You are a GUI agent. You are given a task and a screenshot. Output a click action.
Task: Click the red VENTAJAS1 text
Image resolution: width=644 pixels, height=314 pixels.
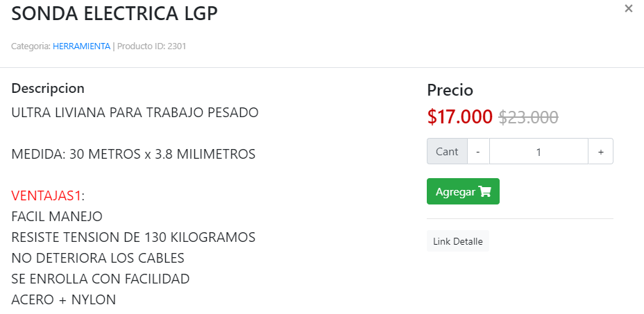point(46,195)
